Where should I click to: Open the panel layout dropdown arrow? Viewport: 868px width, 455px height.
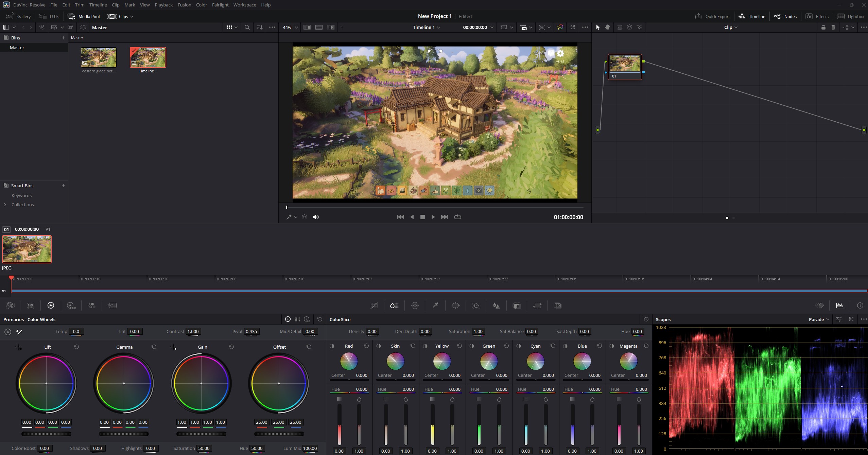14,27
